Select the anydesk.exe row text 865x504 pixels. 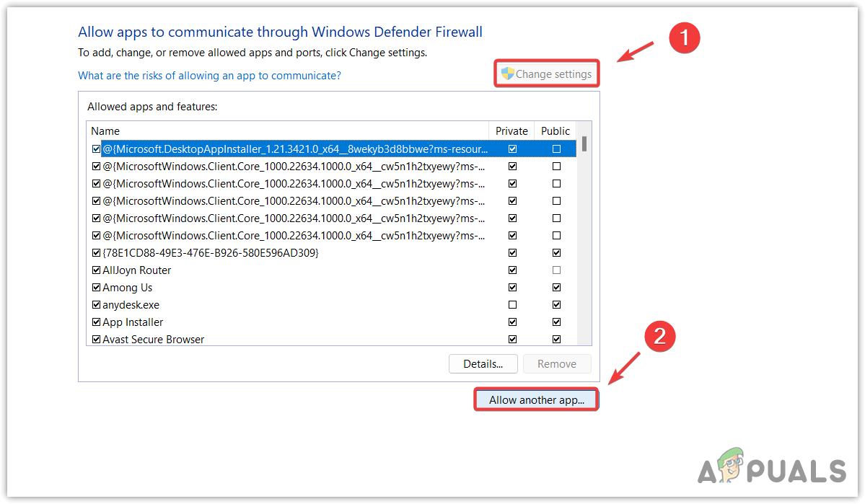coord(131,305)
